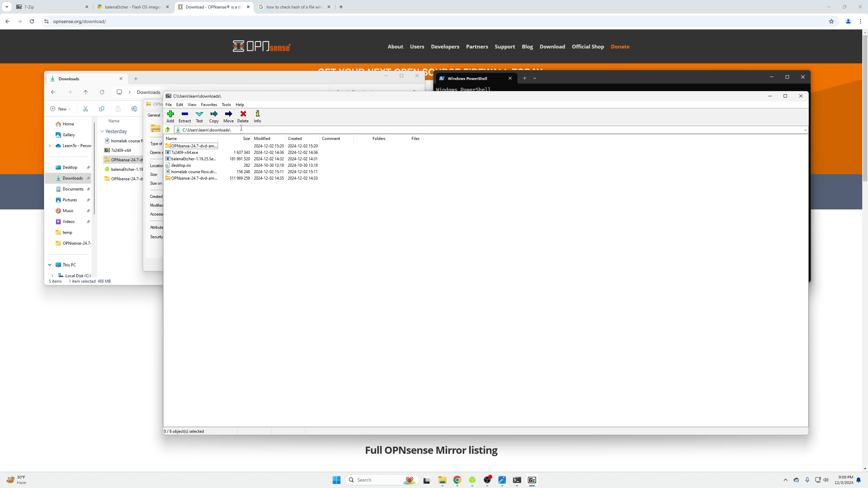Screen dimensions: 868x488
Task: Open 7-Zip from the Windows taskbar
Action: point(532,480)
